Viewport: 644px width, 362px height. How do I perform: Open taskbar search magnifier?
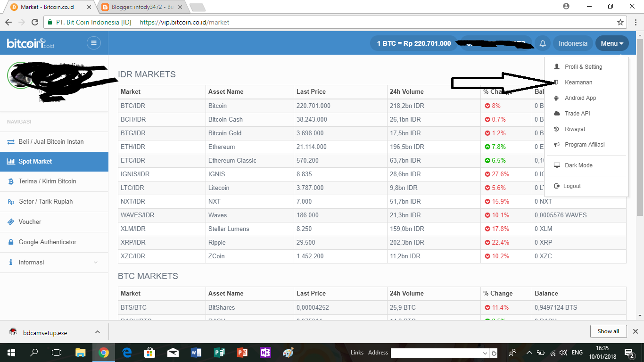(x=34, y=353)
